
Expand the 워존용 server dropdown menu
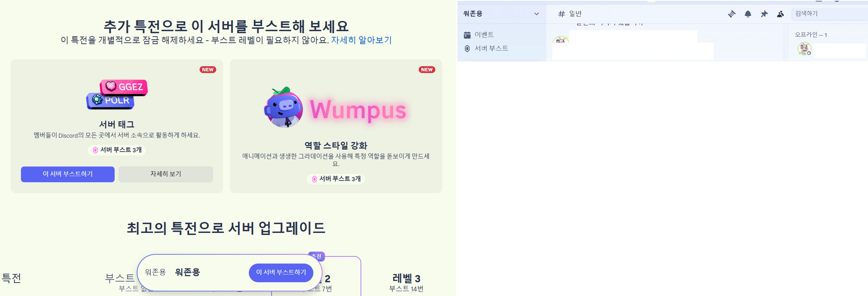501,14
